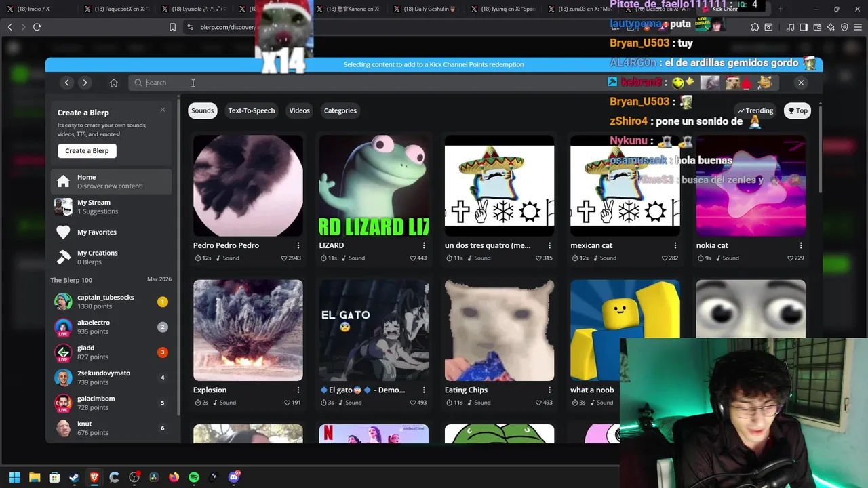Open options menu for mexican cat
This screenshot has width=868, height=488.
click(675, 245)
